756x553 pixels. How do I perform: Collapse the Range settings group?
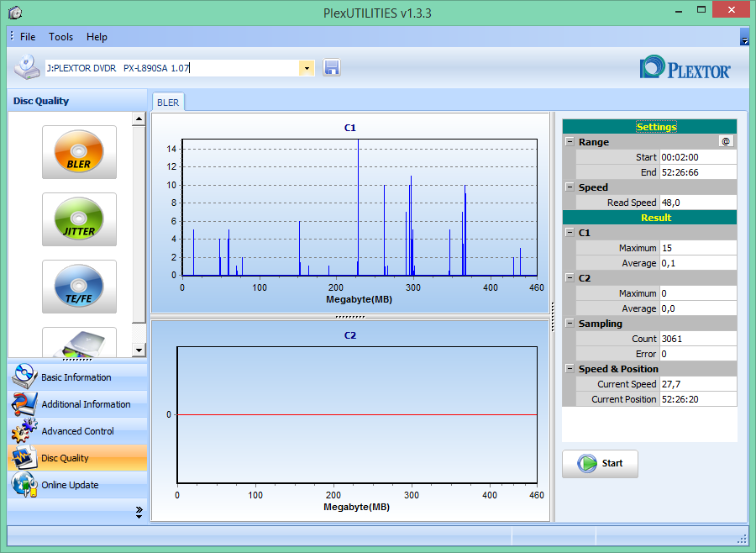click(x=570, y=142)
